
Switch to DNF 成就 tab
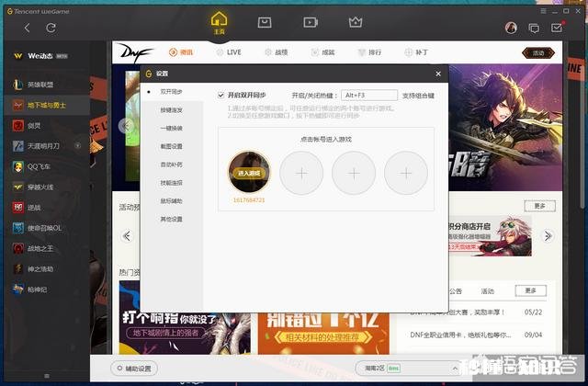pos(322,52)
